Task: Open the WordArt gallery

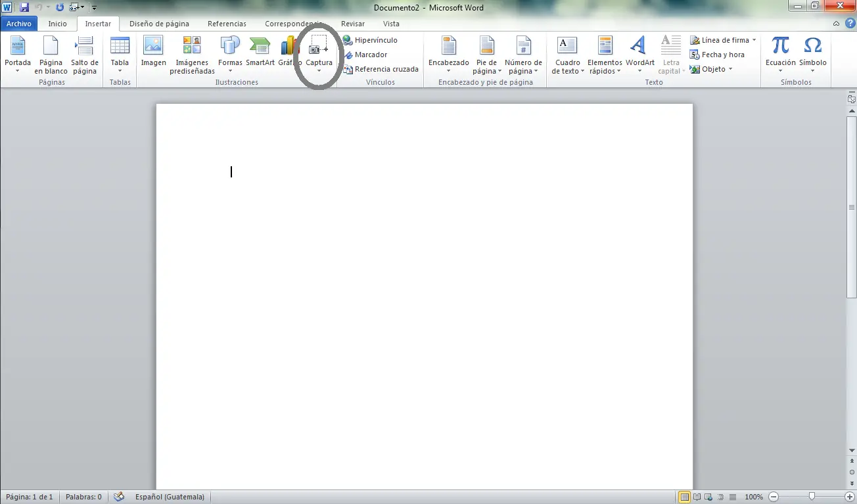Action: (639, 55)
